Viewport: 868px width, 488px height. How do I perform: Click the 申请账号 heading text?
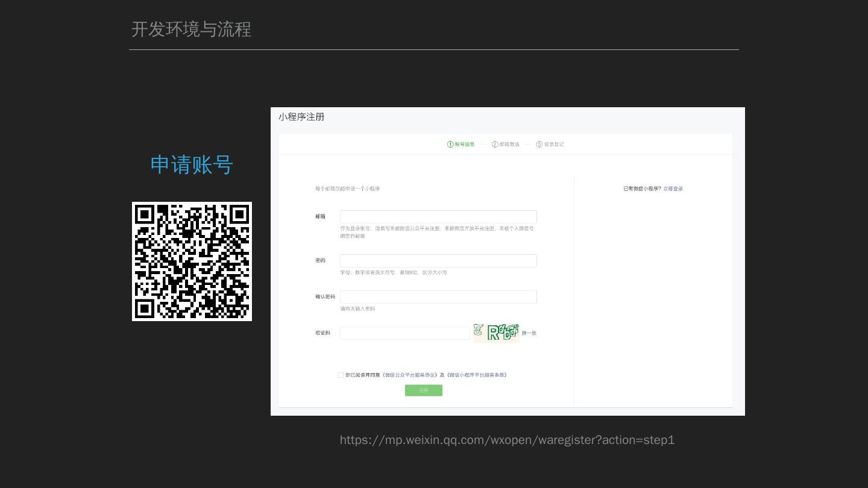192,164
